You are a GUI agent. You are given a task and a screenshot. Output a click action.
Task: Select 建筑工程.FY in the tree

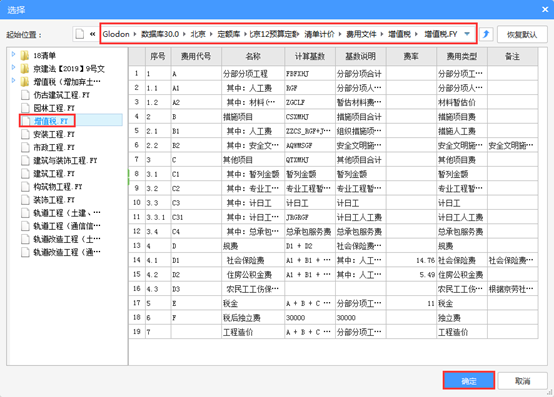(54, 173)
